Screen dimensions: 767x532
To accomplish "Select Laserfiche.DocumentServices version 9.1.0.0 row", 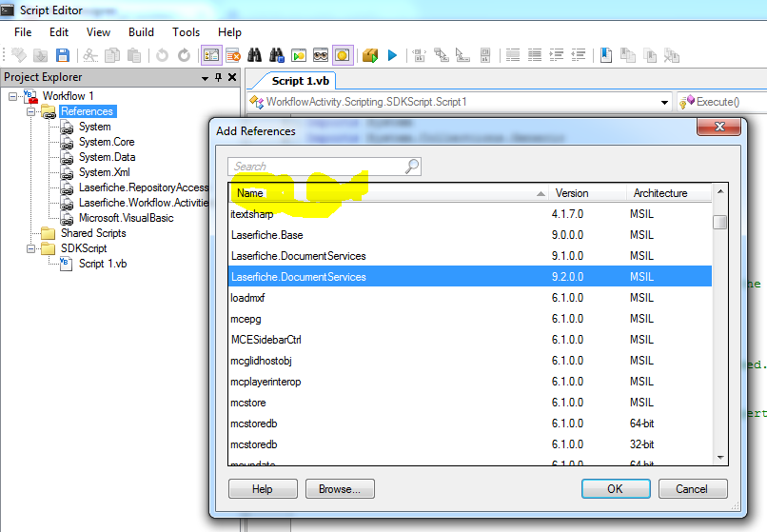I will point(470,256).
